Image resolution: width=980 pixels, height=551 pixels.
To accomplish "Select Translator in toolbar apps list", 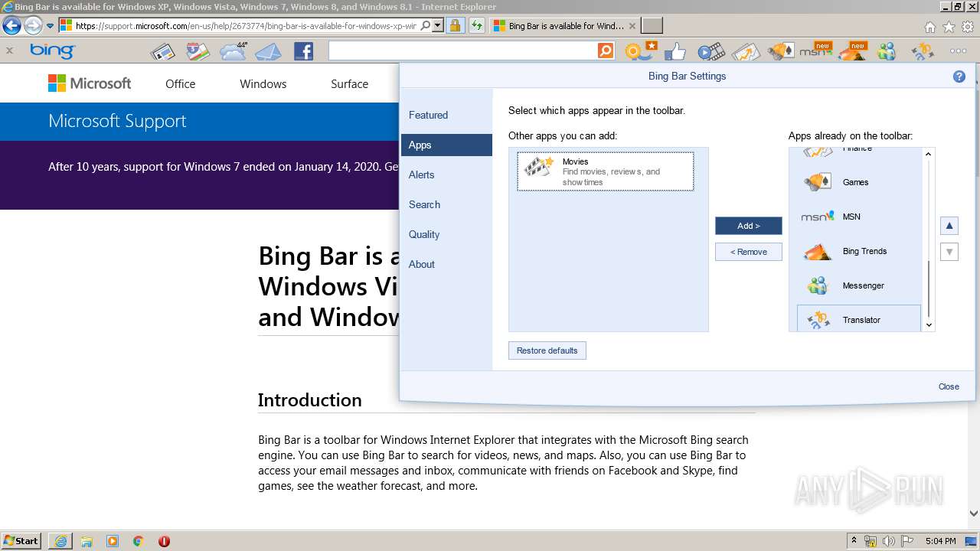I will 859,319.
